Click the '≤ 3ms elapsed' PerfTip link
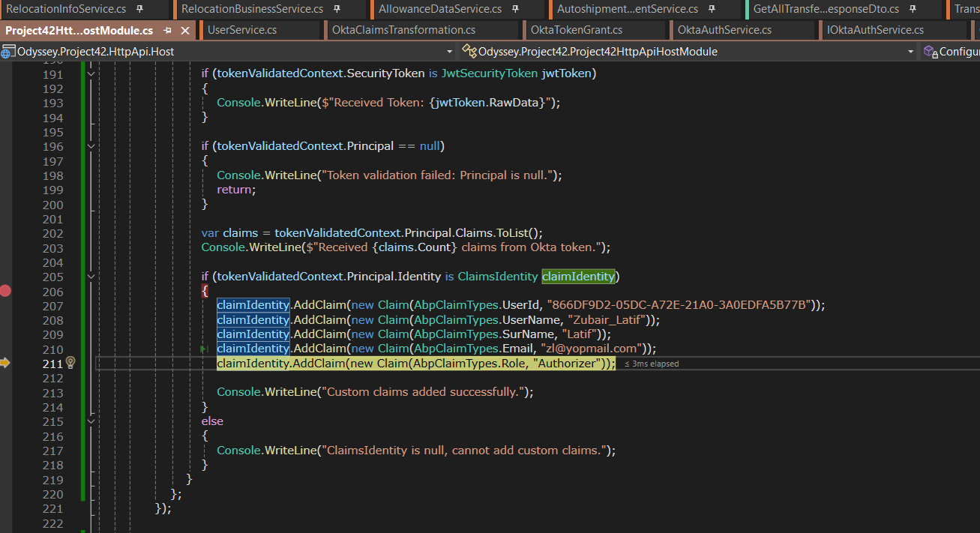This screenshot has width=980, height=533. (x=652, y=364)
